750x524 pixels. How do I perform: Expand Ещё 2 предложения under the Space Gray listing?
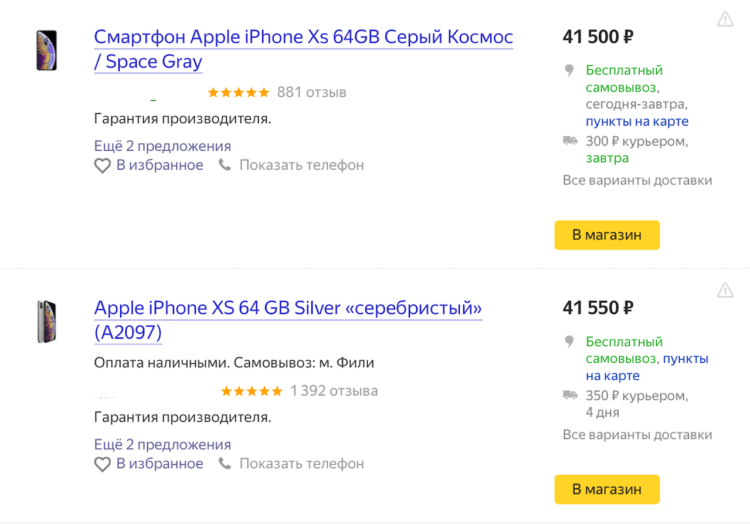pos(162,146)
